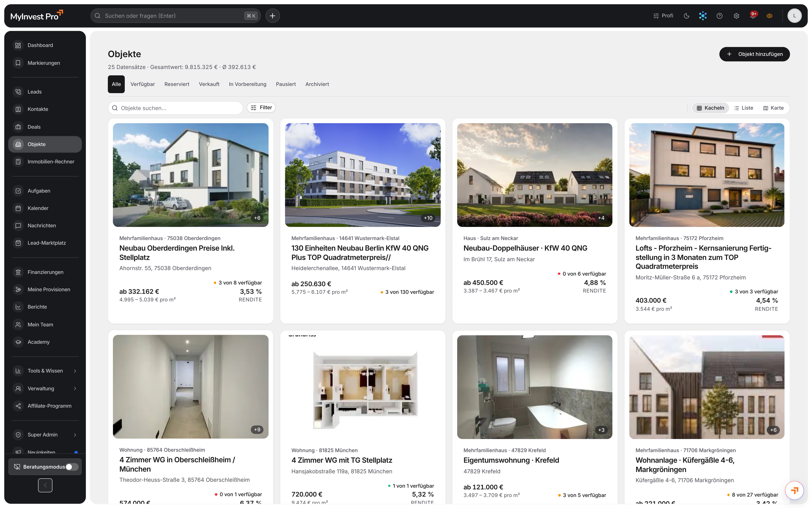The width and height of the screenshot is (812, 508).
Task: Open Objekte in the sidebar
Action: (45, 144)
